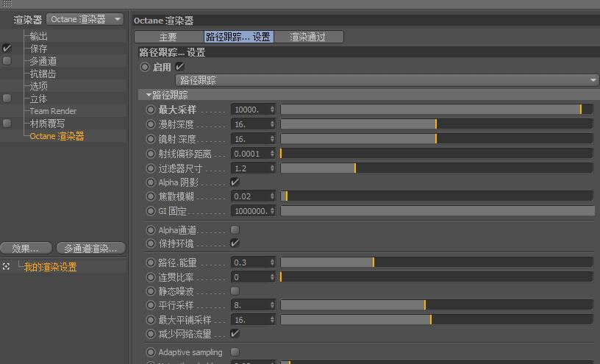The height and width of the screenshot is (364, 600).
Task: Click the 多通道渲染... button
Action: pos(91,249)
